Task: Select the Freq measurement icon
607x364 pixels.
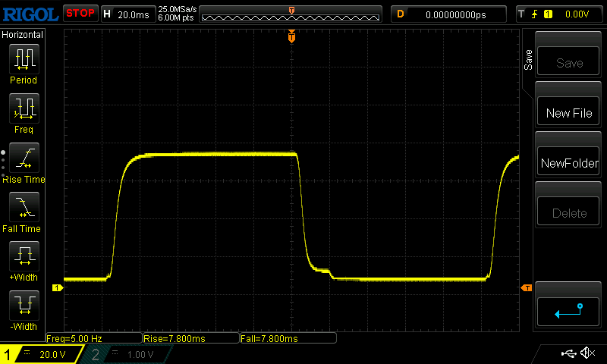Action: tap(24, 109)
